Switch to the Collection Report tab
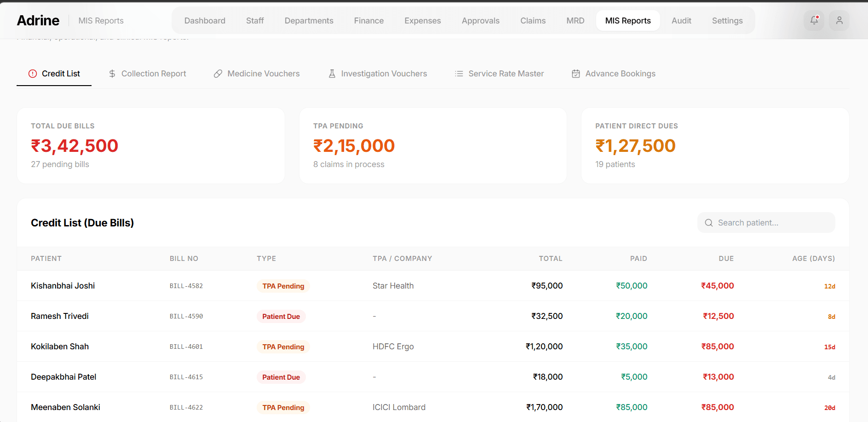Viewport: 868px width, 422px height. click(153, 74)
